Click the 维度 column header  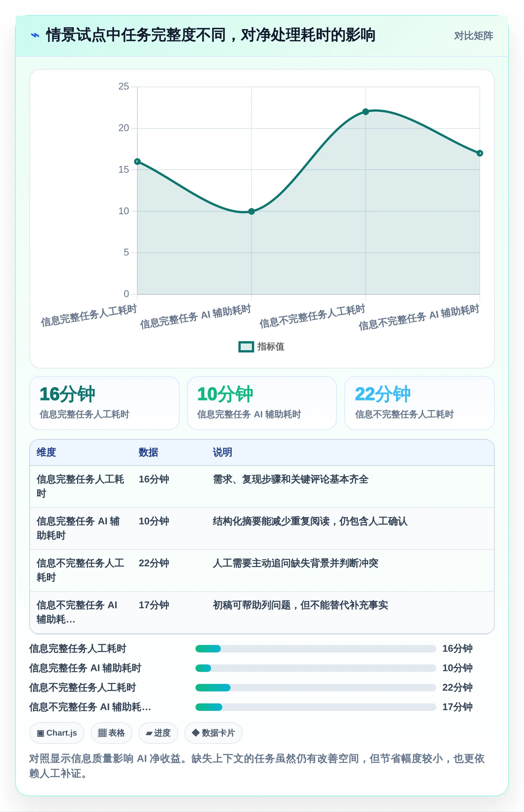(x=46, y=452)
